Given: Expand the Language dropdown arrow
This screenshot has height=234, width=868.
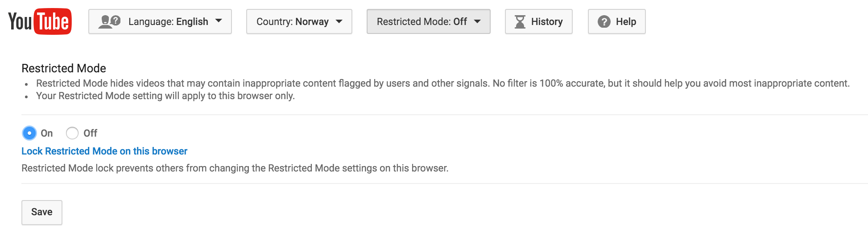Looking at the screenshot, I should pos(219,21).
